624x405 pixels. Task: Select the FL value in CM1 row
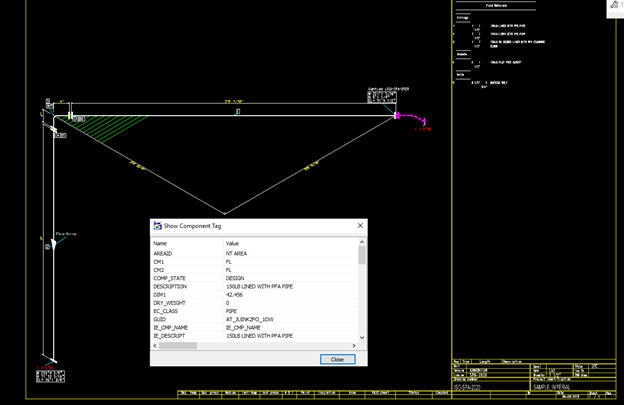228,262
